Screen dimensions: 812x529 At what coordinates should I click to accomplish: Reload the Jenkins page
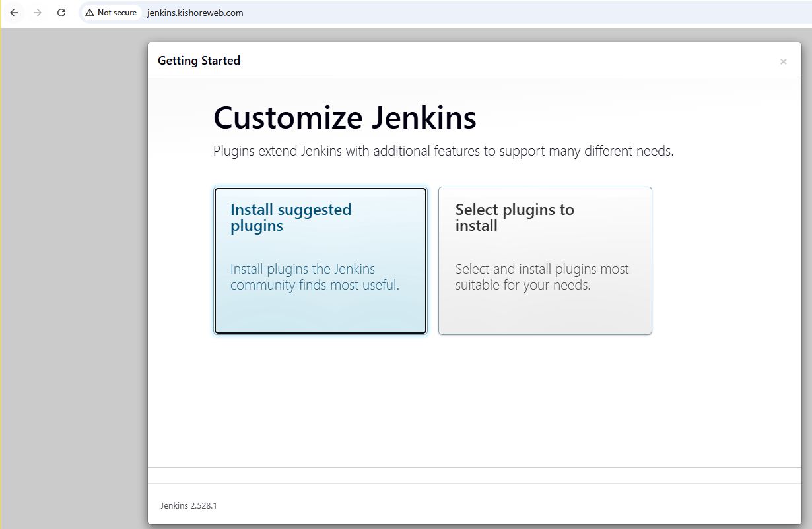[x=61, y=13]
